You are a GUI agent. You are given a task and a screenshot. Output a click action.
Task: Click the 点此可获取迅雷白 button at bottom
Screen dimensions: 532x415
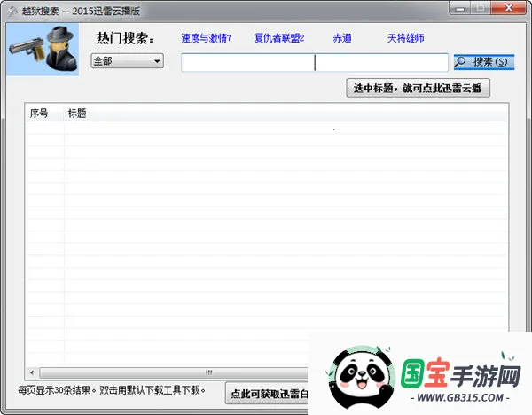(x=268, y=394)
